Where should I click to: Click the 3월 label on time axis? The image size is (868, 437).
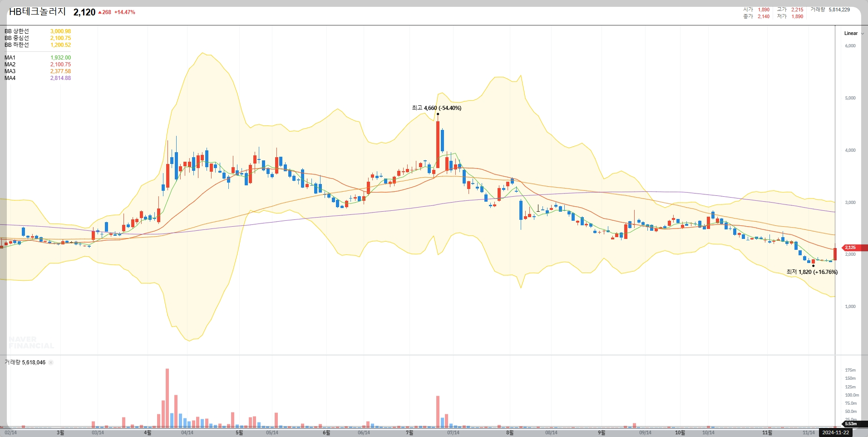pyautogui.click(x=60, y=433)
